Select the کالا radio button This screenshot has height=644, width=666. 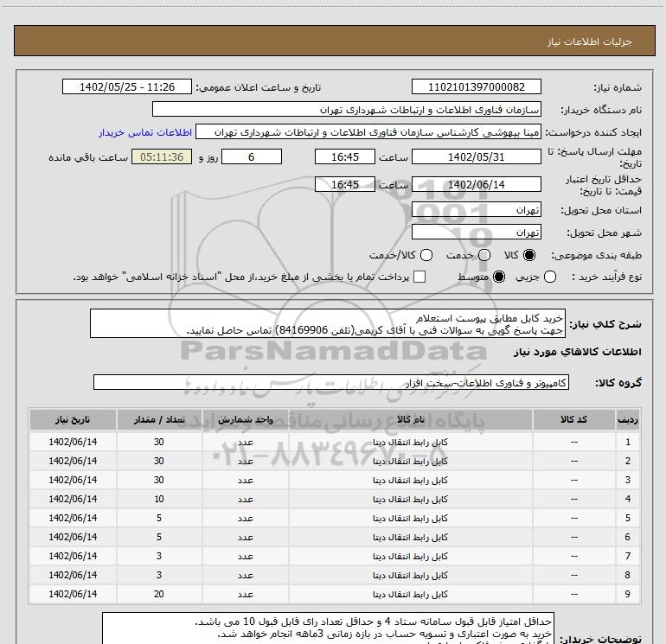click(529, 255)
